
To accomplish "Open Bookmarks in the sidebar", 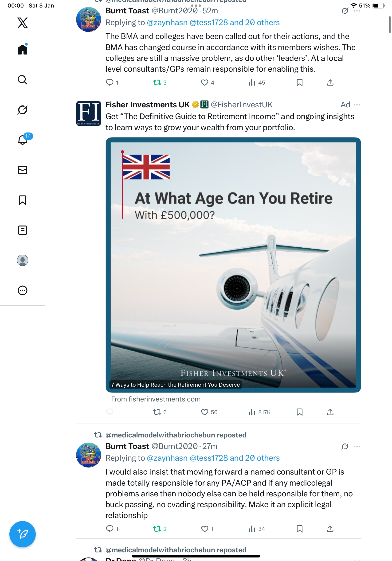I will pyautogui.click(x=23, y=200).
